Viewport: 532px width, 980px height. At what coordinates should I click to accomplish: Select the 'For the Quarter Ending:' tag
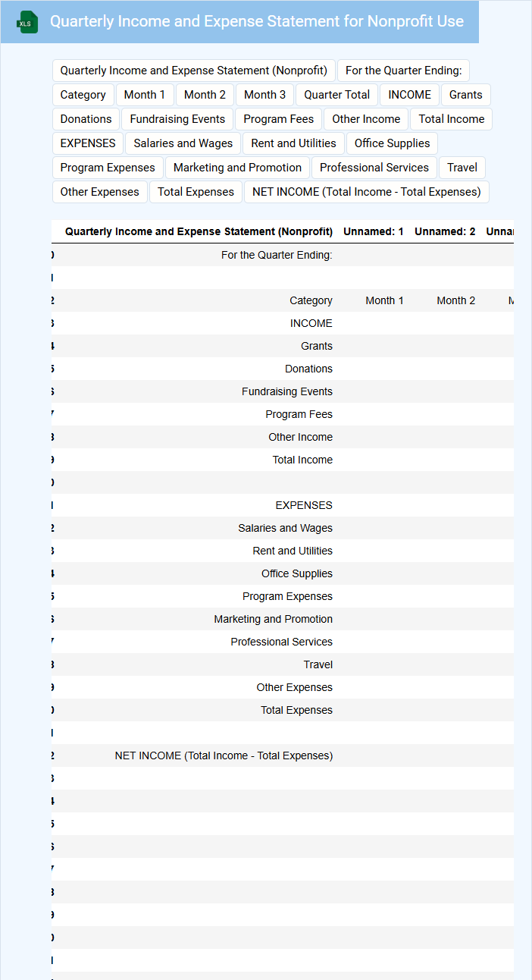click(x=403, y=71)
